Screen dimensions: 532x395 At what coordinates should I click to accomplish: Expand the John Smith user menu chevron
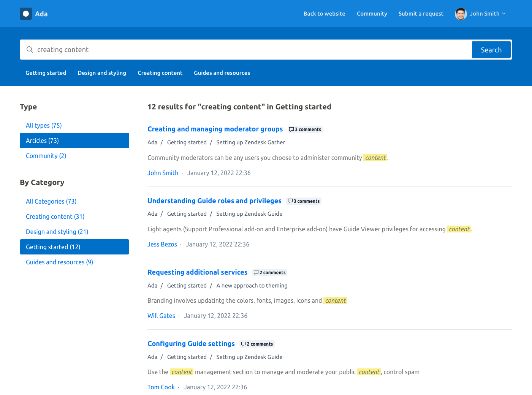pyautogui.click(x=504, y=14)
